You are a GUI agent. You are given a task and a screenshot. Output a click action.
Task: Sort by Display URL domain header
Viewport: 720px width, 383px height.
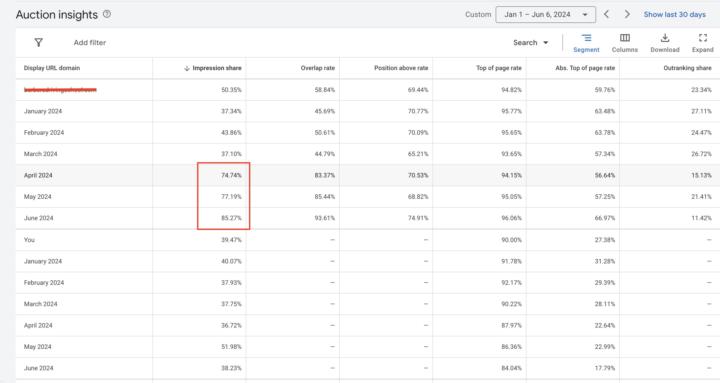click(52, 68)
